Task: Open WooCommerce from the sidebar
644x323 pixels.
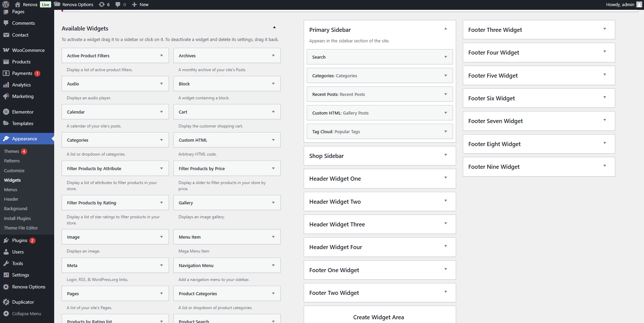Action: [28, 50]
